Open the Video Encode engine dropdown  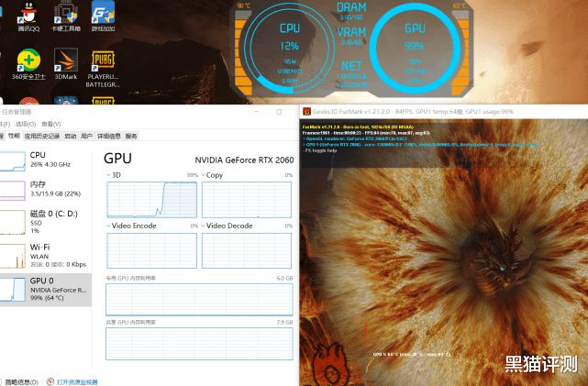pyautogui.click(x=108, y=226)
